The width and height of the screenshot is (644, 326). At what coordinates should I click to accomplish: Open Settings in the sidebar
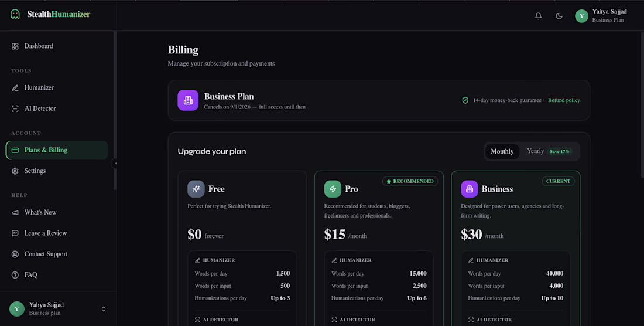pos(57,171)
